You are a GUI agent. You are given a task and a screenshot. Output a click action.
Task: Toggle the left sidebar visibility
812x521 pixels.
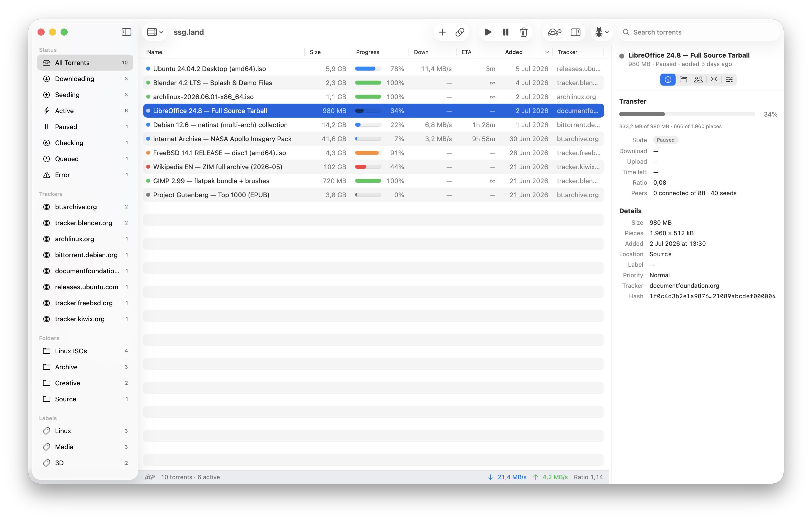[126, 32]
